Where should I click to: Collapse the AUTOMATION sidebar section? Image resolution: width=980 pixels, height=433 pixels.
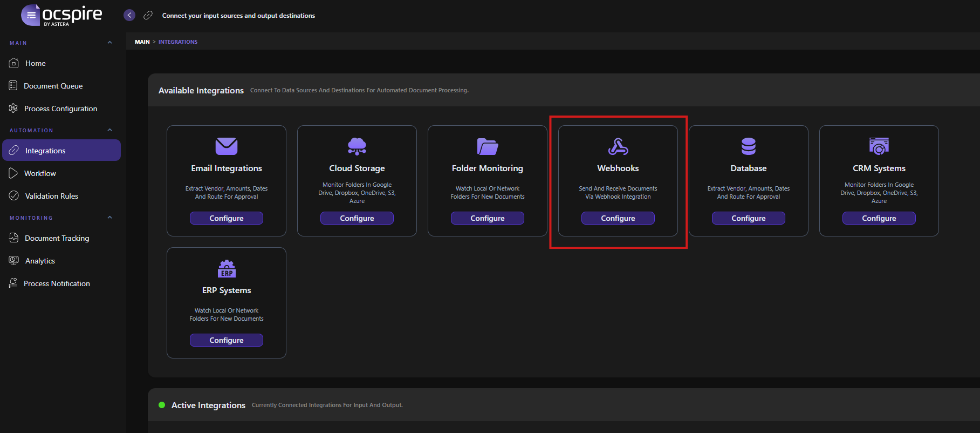tap(110, 130)
